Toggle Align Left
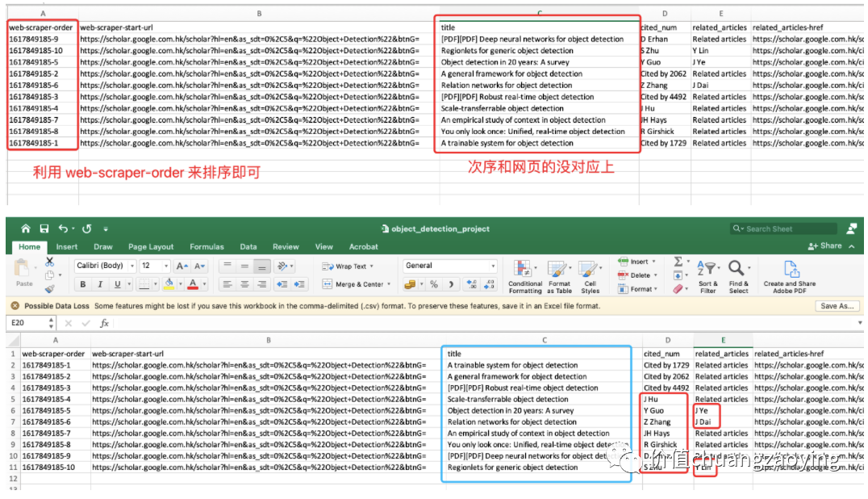 (x=227, y=284)
